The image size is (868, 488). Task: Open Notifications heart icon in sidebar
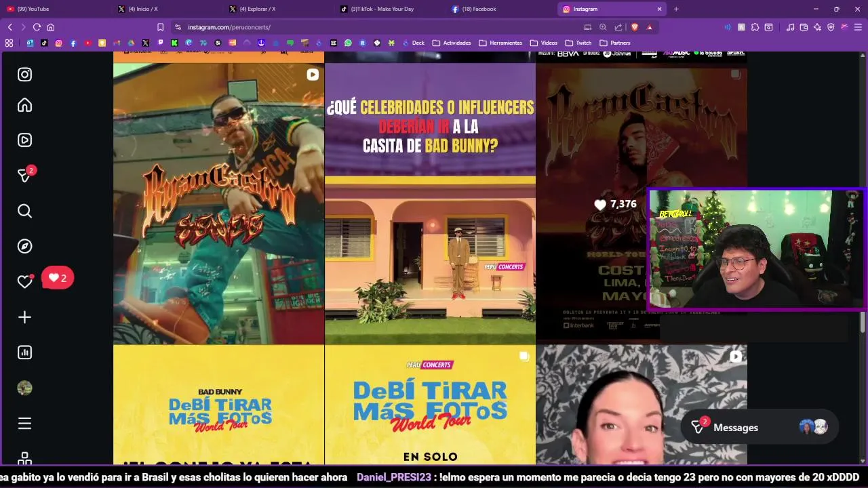24,281
